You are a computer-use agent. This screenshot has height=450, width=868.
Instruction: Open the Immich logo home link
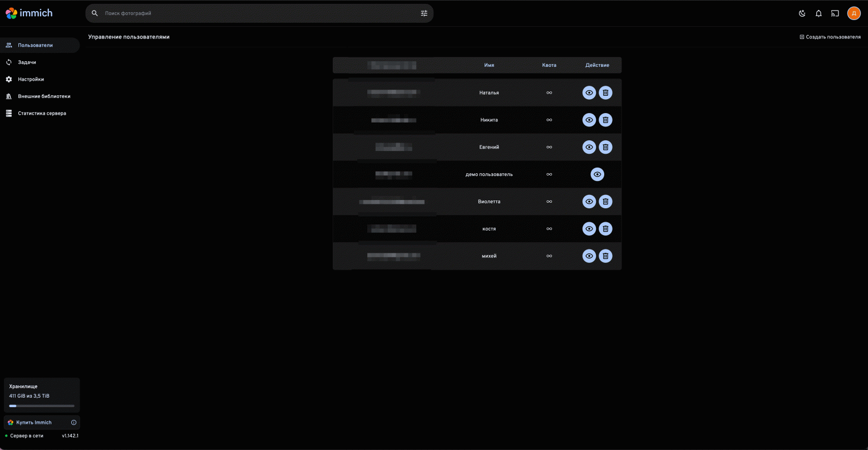coord(29,13)
